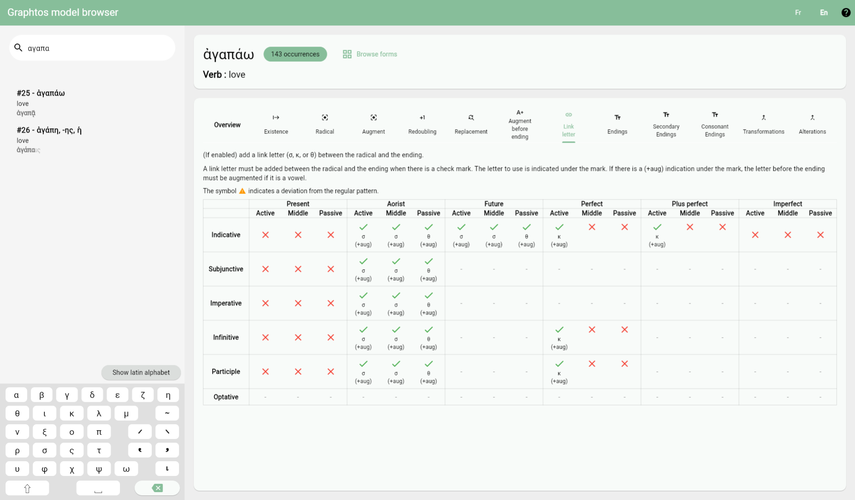Open the help question mark icon

pos(845,13)
